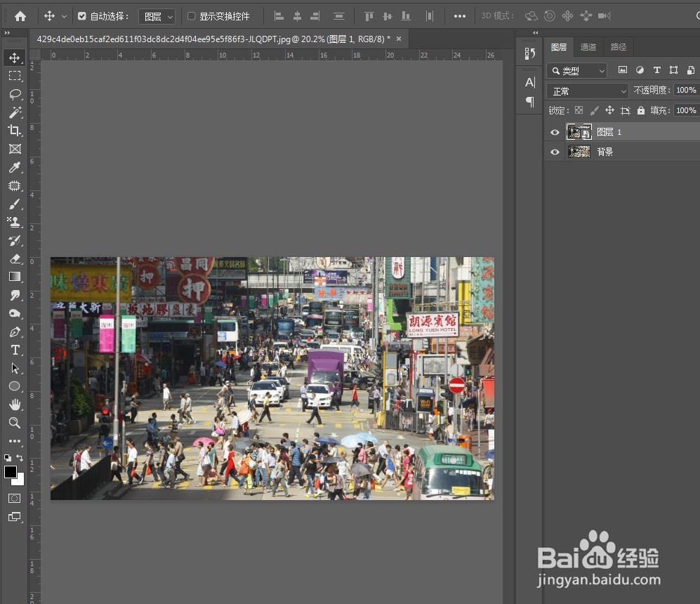
Task: Select the Lasso tool
Action: click(x=14, y=93)
